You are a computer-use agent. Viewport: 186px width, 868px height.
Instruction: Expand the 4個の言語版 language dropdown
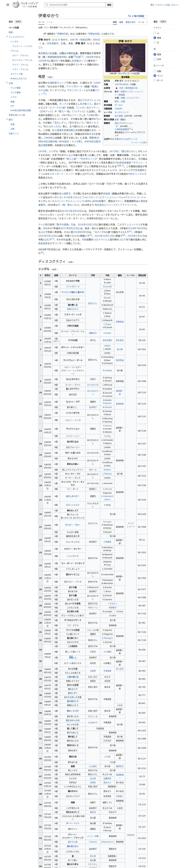[138, 16]
